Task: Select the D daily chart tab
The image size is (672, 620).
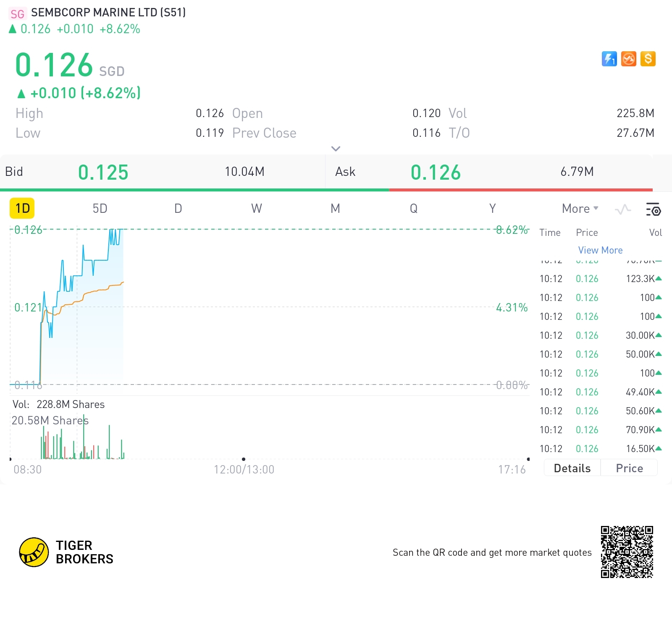Action: (178, 209)
